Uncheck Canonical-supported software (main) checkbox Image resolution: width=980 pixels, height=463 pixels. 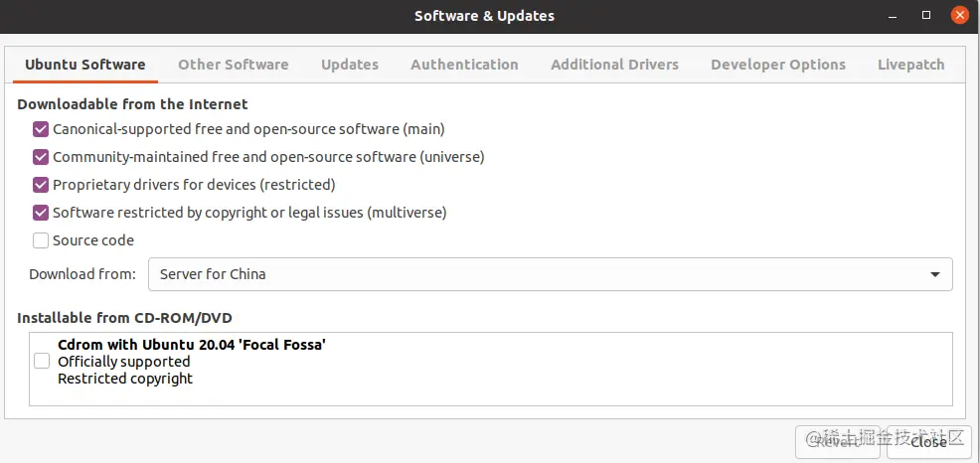41,129
